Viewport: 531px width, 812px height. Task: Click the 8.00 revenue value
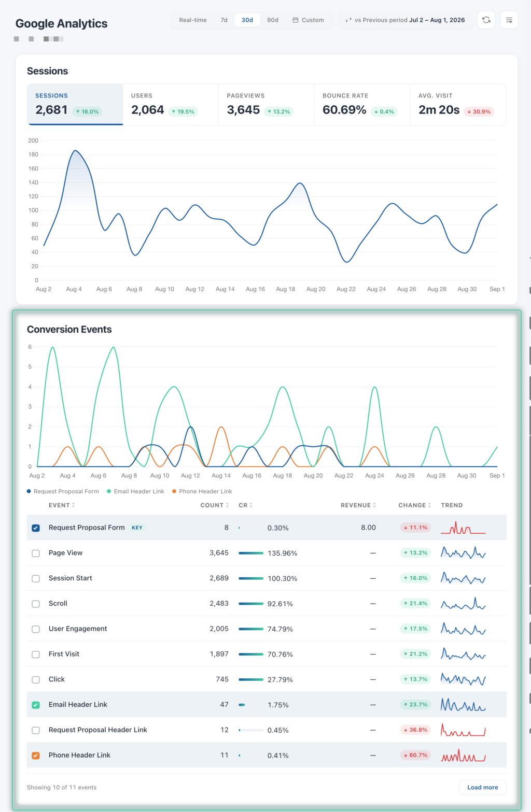click(369, 528)
